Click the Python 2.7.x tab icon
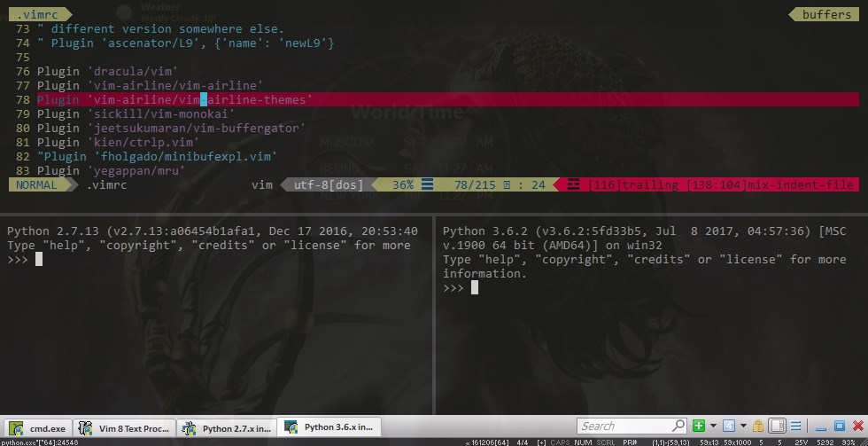 click(x=189, y=427)
